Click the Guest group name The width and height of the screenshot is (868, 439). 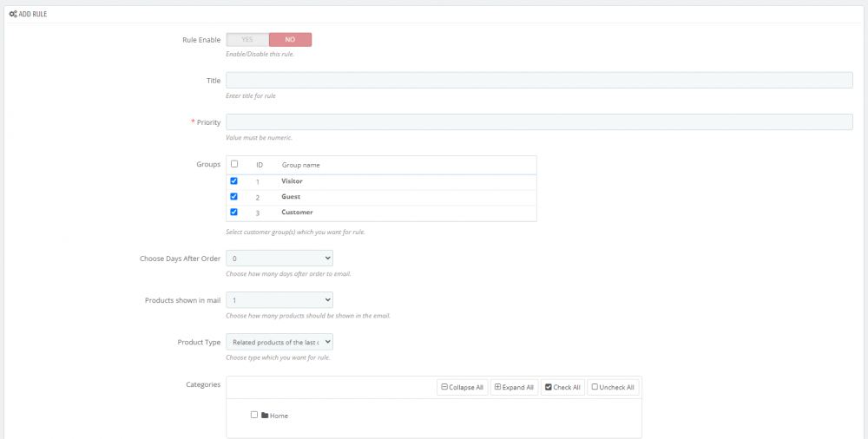[x=291, y=197]
